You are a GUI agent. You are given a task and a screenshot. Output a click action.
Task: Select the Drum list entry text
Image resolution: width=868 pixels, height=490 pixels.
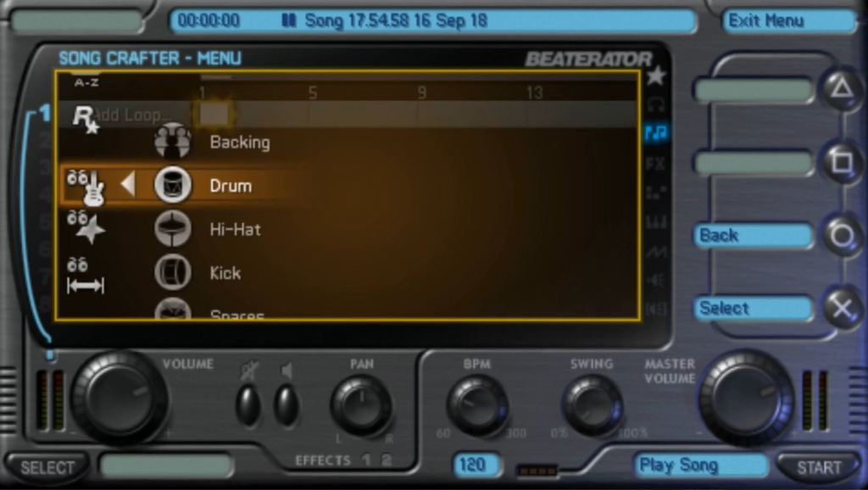[x=231, y=186]
